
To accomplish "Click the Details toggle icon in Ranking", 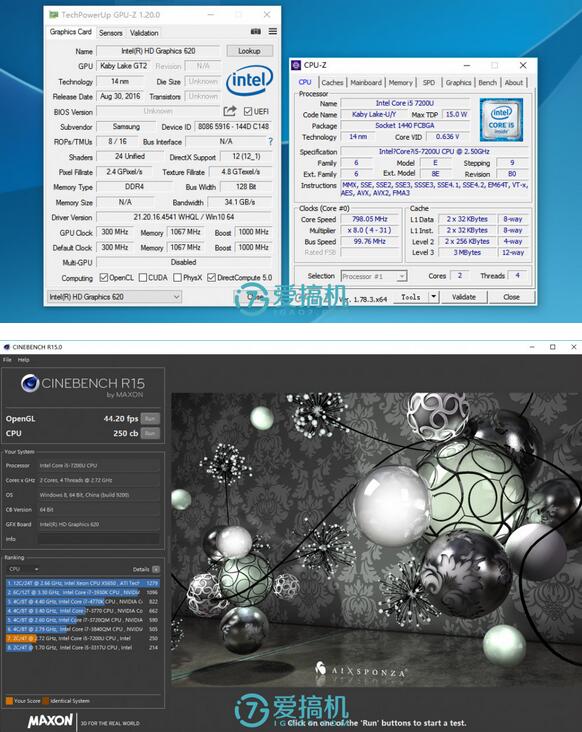I will click(x=156, y=569).
